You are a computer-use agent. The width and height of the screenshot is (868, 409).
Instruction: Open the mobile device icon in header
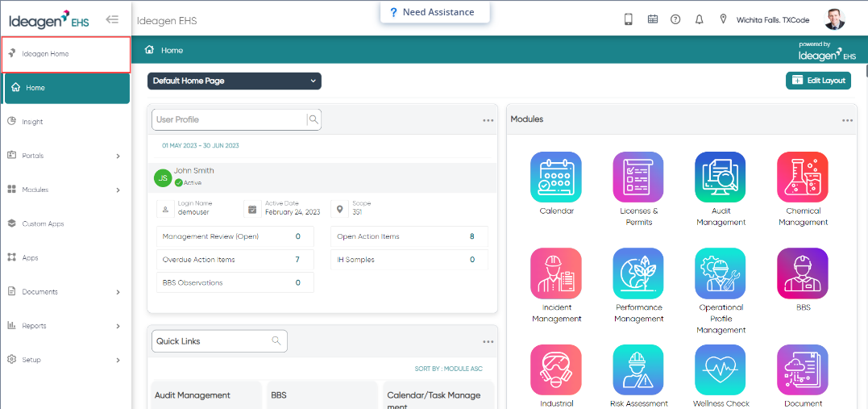629,19
